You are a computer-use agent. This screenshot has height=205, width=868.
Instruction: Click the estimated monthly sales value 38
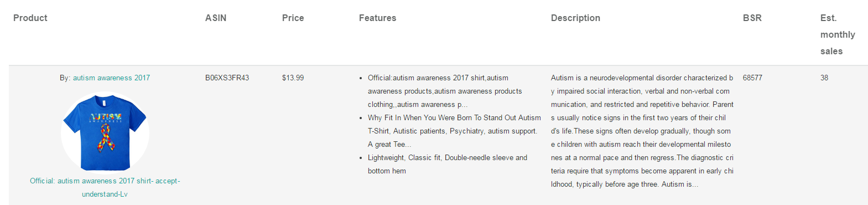click(824, 78)
